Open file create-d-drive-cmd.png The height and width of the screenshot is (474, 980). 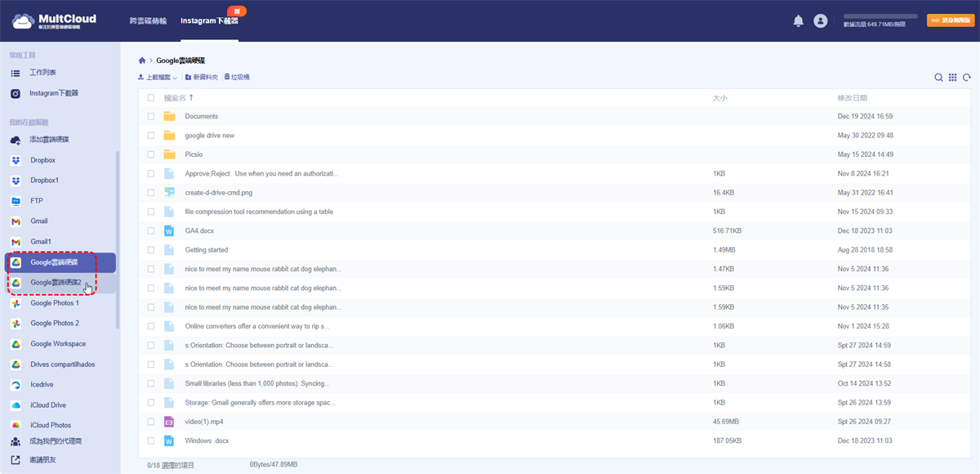pyautogui.click(x=220, y=193)
